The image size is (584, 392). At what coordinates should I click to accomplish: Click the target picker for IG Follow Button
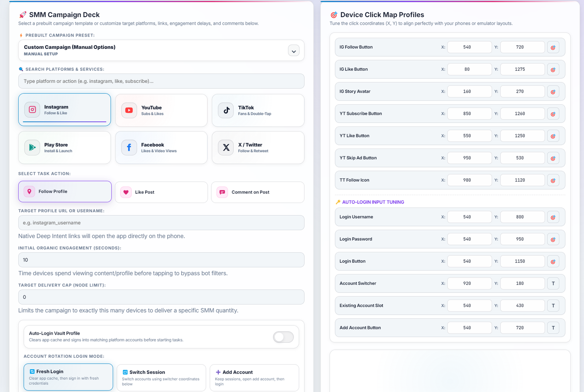point(553,47)
